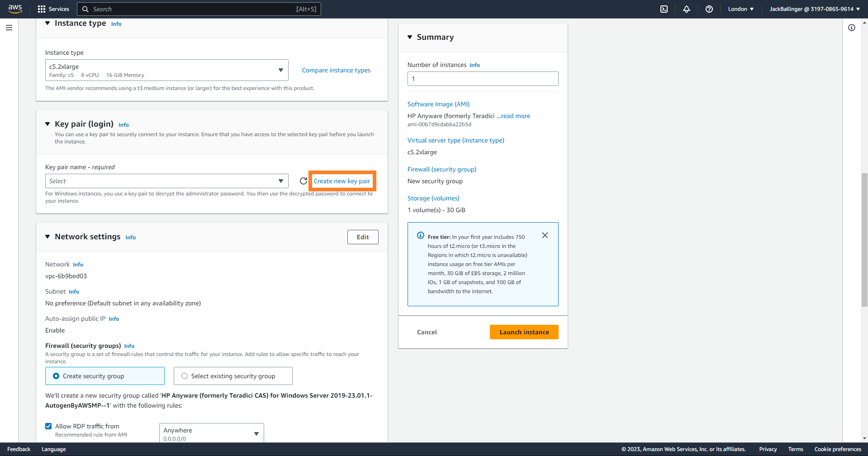This screenshot has width=868, height=456.
Task: Choose Select existing security group option
Action: click(x=233, y=376)
